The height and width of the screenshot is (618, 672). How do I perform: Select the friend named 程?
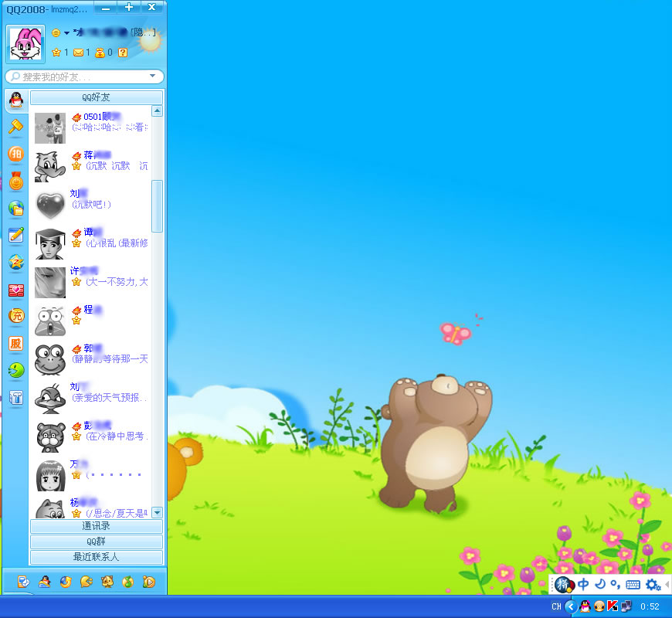tap(91, 321)
